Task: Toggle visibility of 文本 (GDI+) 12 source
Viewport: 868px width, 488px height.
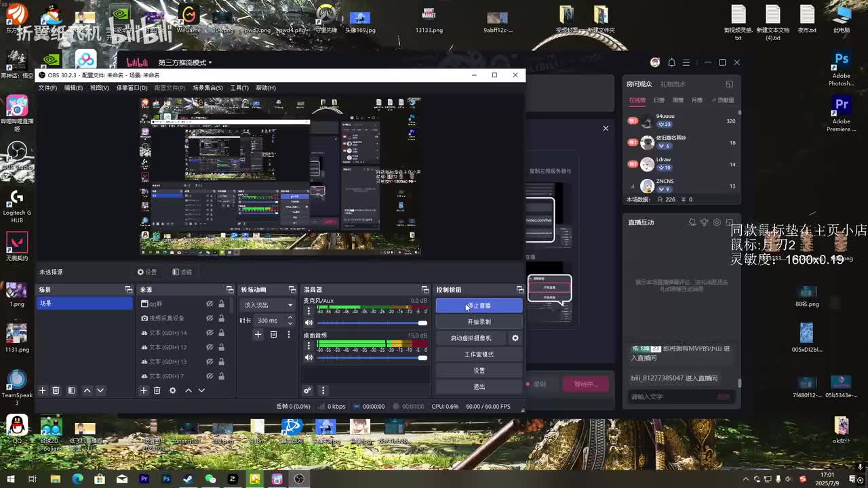Action: (x=210, y=347)
